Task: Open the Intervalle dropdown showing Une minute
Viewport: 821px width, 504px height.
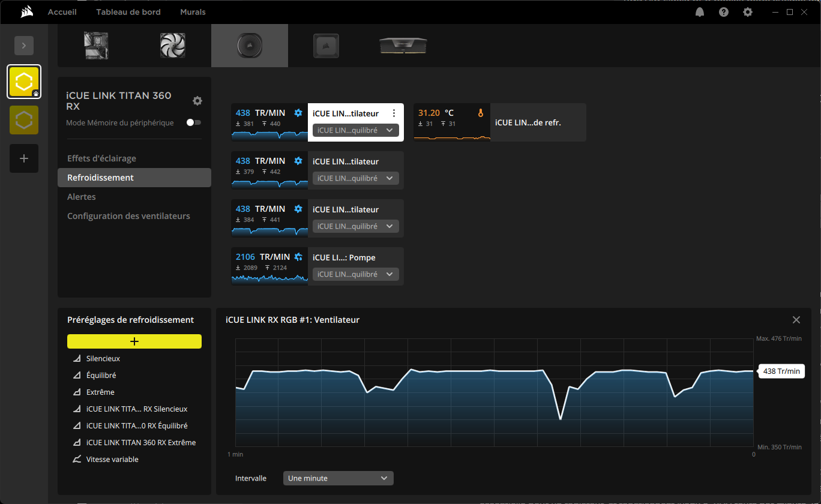Action: (338, 478)
